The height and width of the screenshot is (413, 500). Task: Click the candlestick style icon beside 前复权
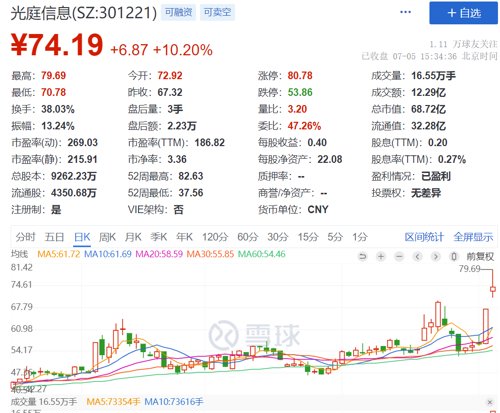[x=453, y=256]
